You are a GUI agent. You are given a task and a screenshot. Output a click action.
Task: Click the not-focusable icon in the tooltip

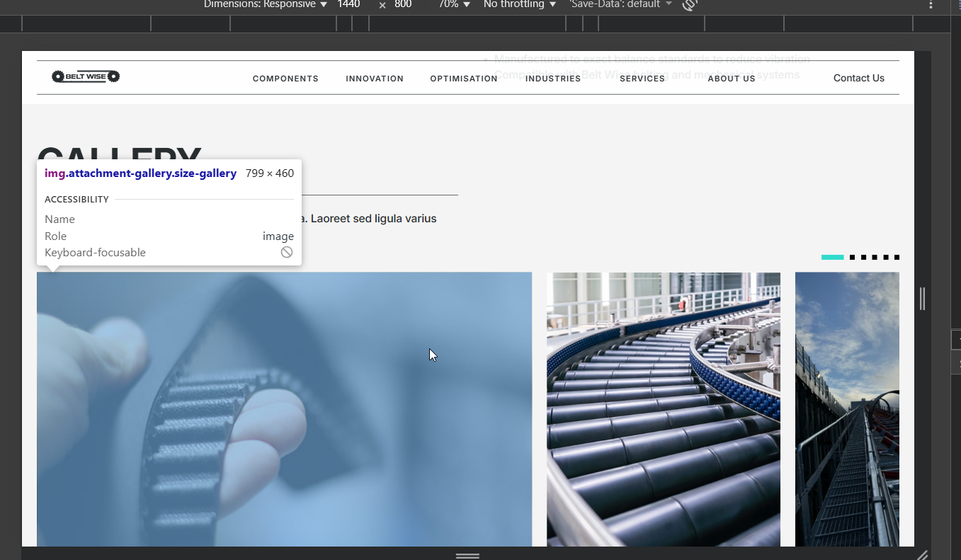tap(287, 252)
